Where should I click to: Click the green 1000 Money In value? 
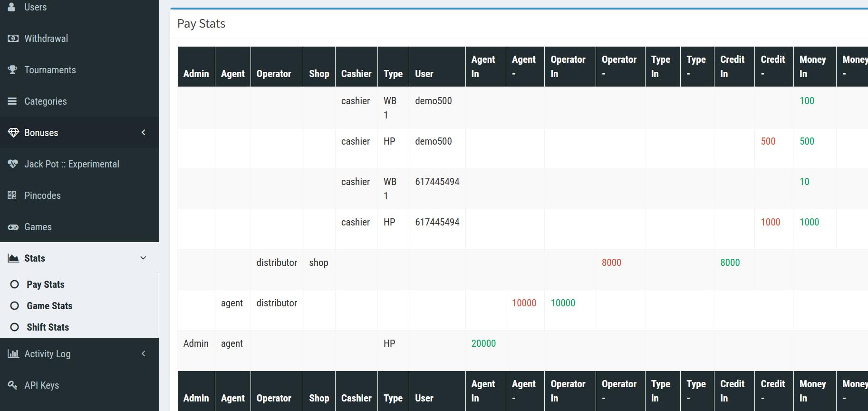809,222
